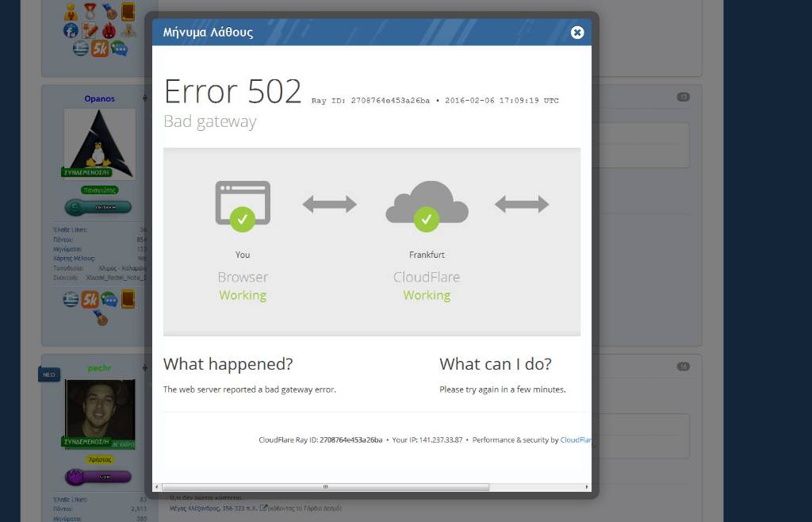This screenshot has height=522, width=812.
Task: Click Opanos teal reputation bar
Action: click(x=98, y=208)
